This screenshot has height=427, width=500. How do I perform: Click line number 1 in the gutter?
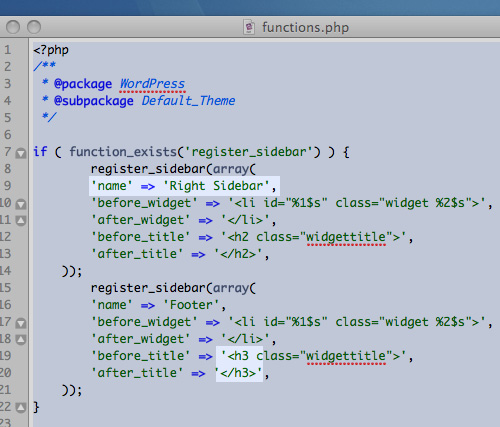coord(7,50)
